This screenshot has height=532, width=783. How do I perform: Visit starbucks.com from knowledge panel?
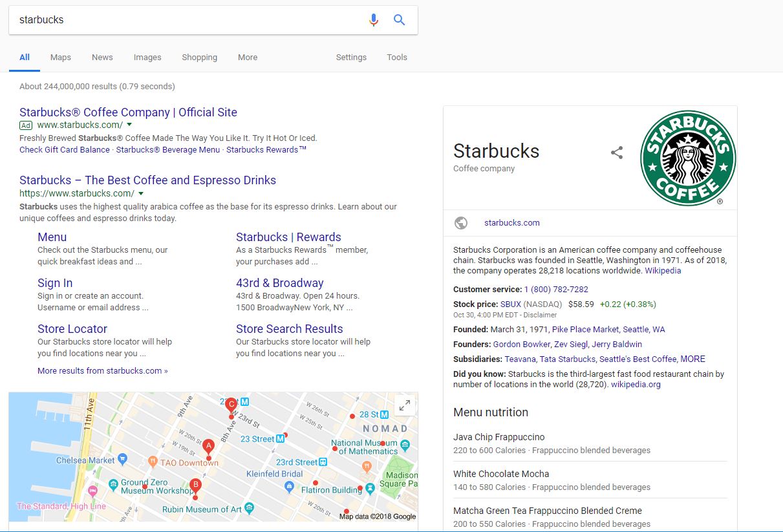coord(512,223)
